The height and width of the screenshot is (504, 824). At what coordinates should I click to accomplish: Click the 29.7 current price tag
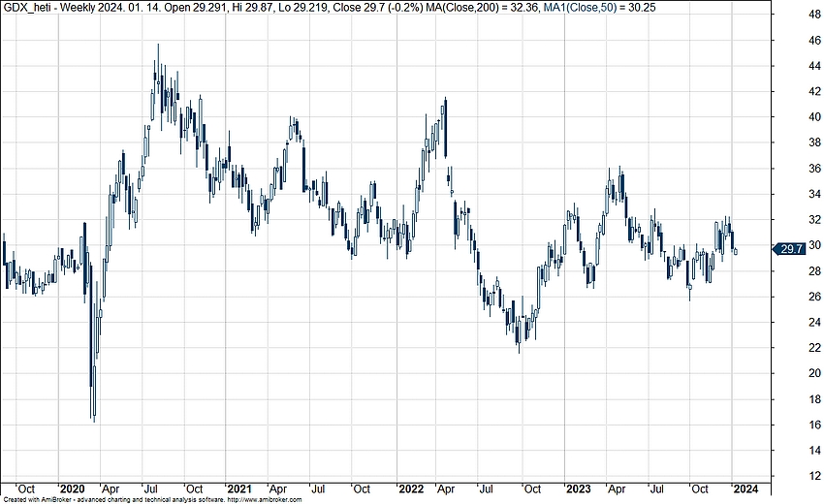click(x=789, y=248)
